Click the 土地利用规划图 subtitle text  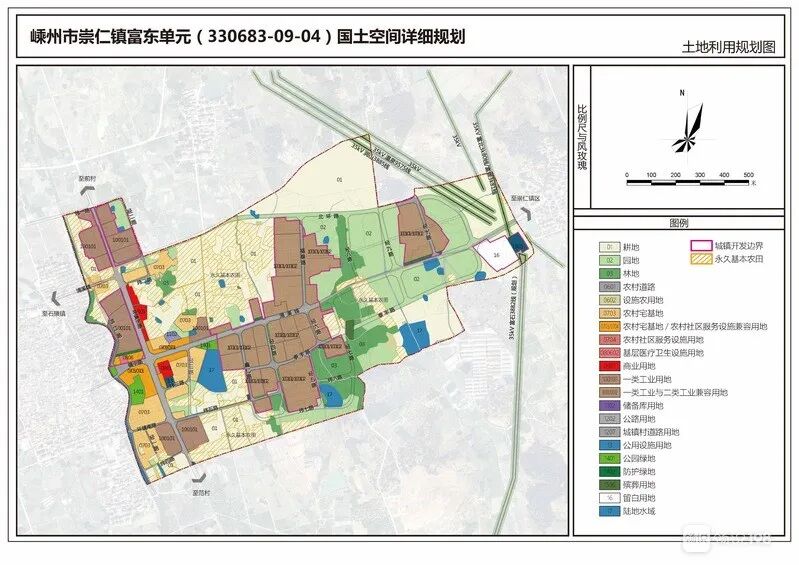(x=728, y=47)
